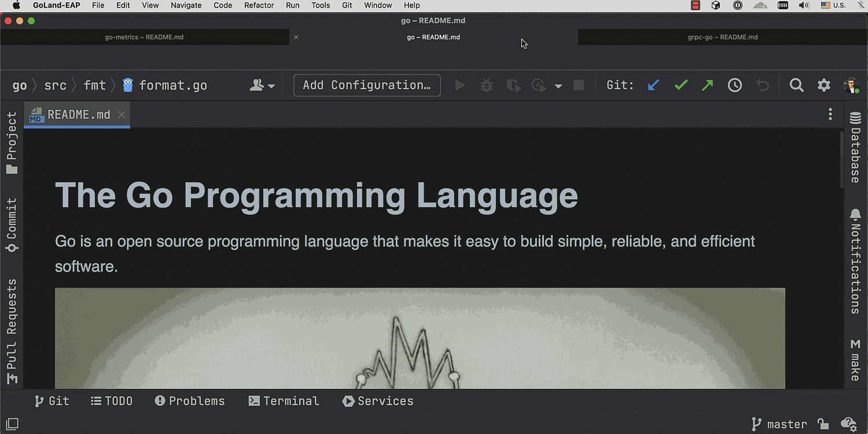The width and height of the screenshot is (868, 434).
Task: Open Search Everywhere magnifier icon
Action: point(797,86)
